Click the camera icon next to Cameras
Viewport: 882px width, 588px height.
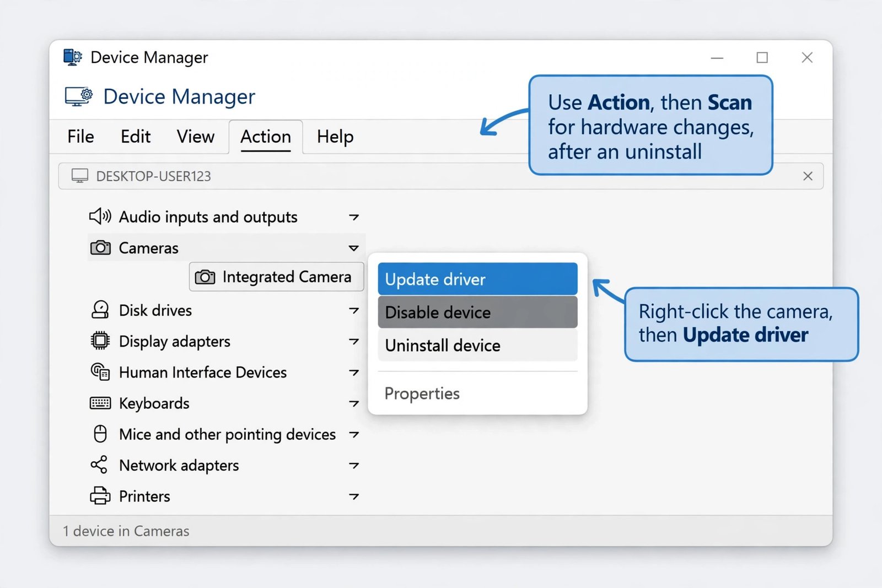point(100,248)
